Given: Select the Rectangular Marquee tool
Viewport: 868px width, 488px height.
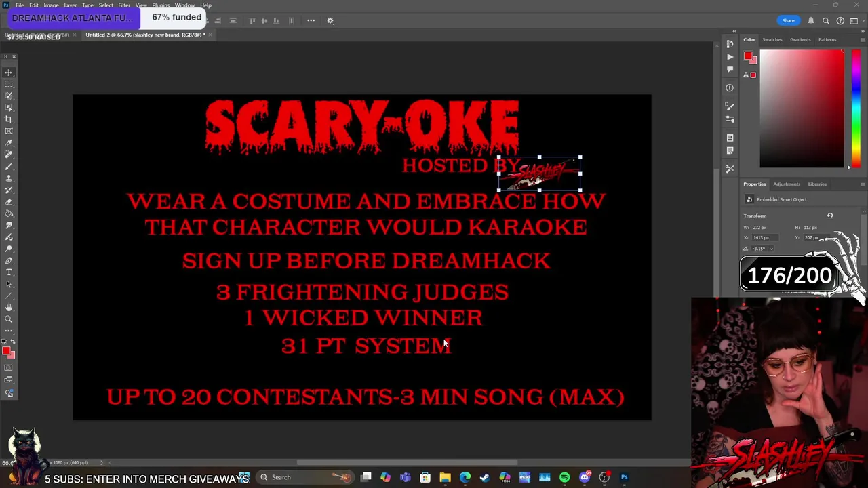Looking at the screenshot, I should (9, 84).
